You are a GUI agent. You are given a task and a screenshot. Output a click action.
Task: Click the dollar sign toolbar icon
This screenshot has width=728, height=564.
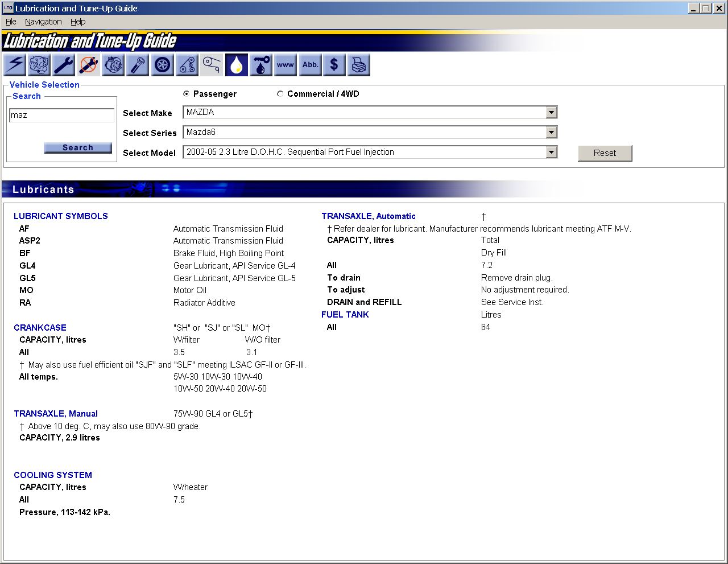pos(334,65)
